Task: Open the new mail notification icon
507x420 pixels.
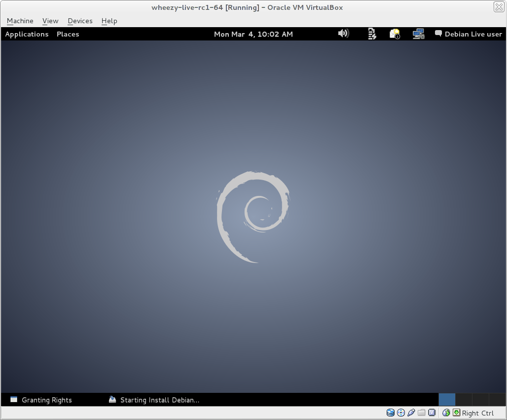Action: (395, 34)
